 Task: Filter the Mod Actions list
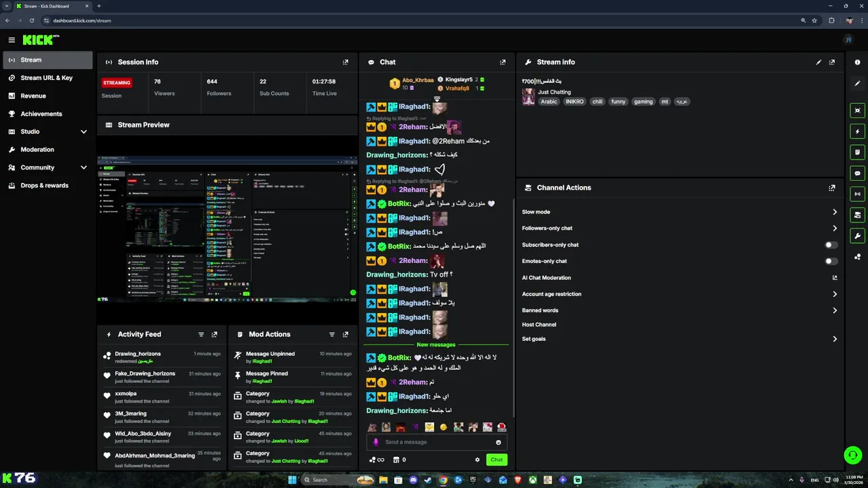[x=332, y=335]
